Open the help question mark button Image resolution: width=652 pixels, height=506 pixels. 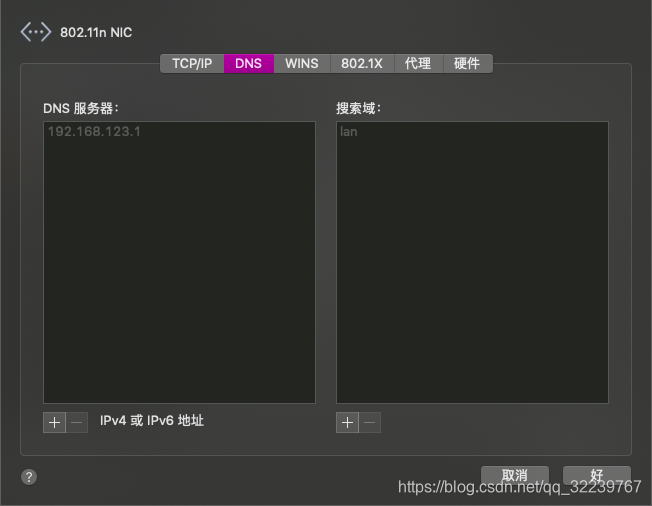29,477
